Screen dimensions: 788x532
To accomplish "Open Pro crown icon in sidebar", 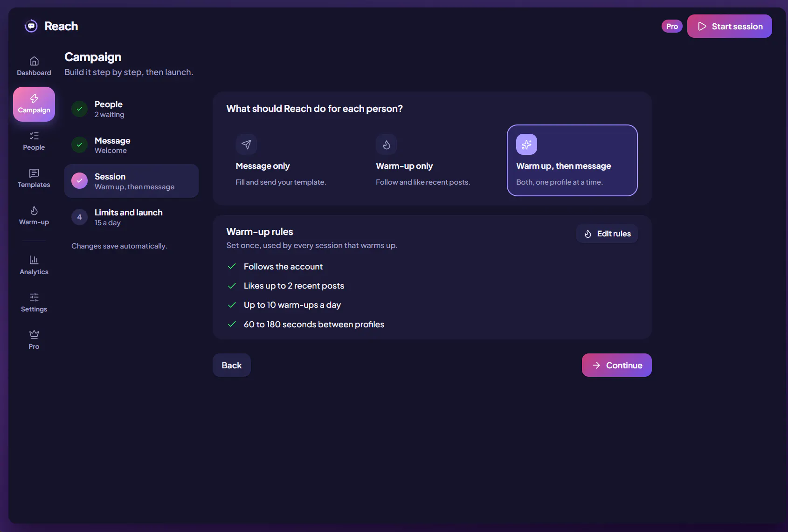I will (x=34, y=334).
